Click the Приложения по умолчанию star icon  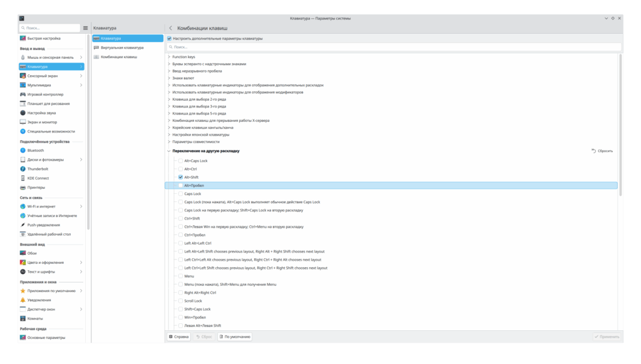[23, 291]
